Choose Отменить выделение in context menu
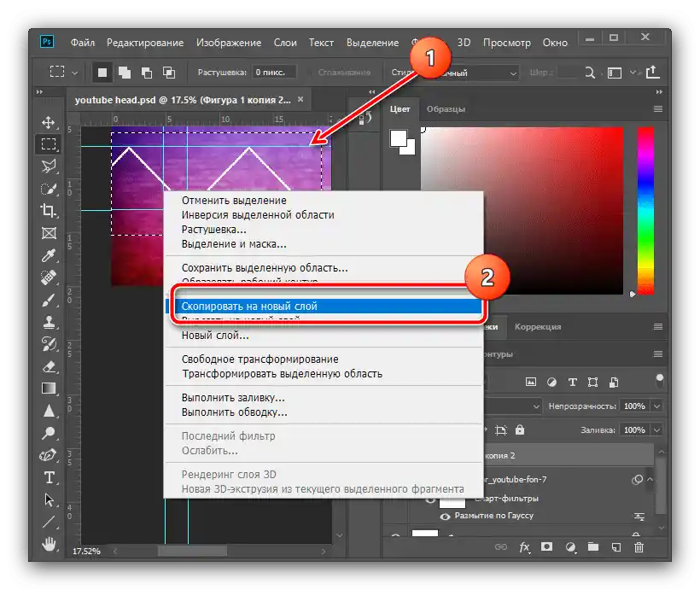 coord(234,200)
